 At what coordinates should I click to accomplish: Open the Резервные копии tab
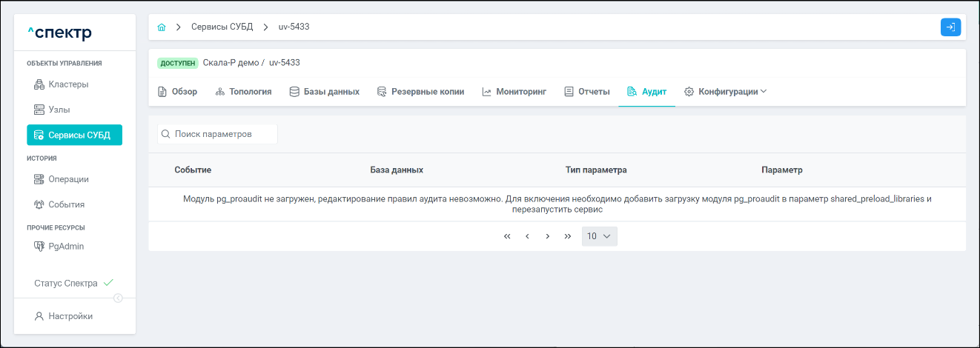pos(420,92)
